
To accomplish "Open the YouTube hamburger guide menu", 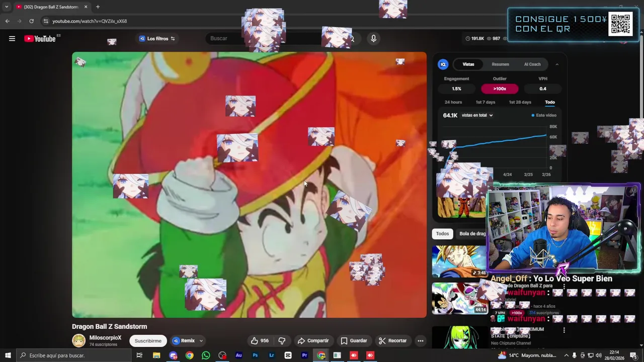I will coord(12,39).
